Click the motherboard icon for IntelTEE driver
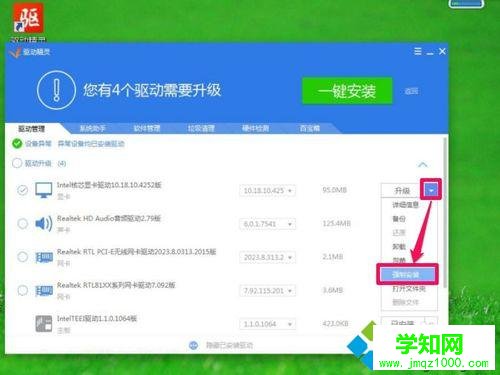This screenshot has width=500, height=375. 44,323
